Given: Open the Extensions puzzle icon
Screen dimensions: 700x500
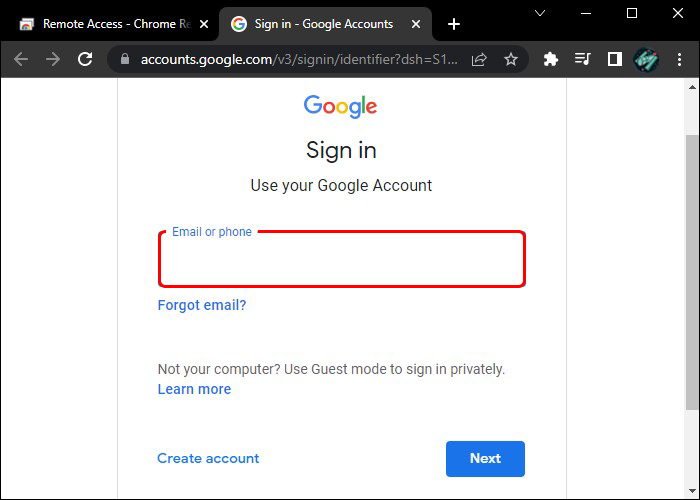Looking at the screenshot, I should [550, 60].
